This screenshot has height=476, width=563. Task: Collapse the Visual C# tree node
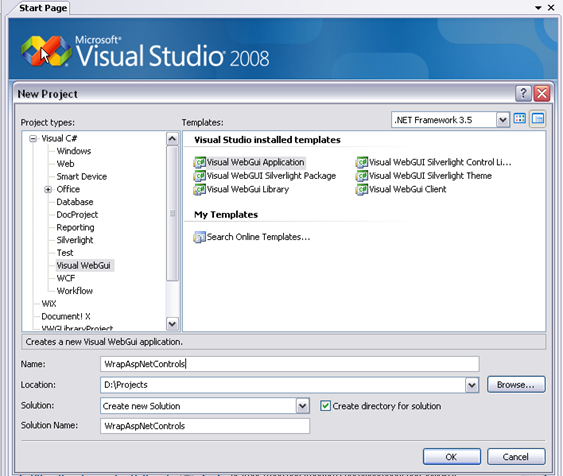pos(33,139)
